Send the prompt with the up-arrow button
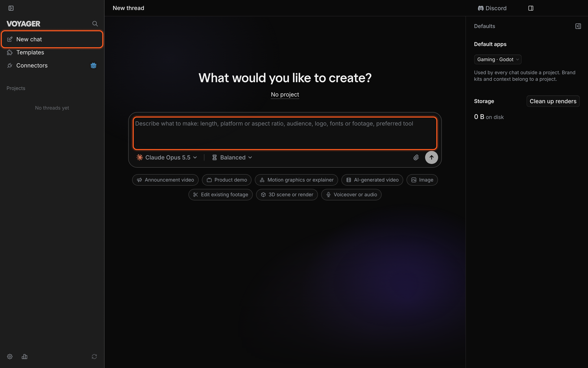588x368 pixels. [432, 157]
